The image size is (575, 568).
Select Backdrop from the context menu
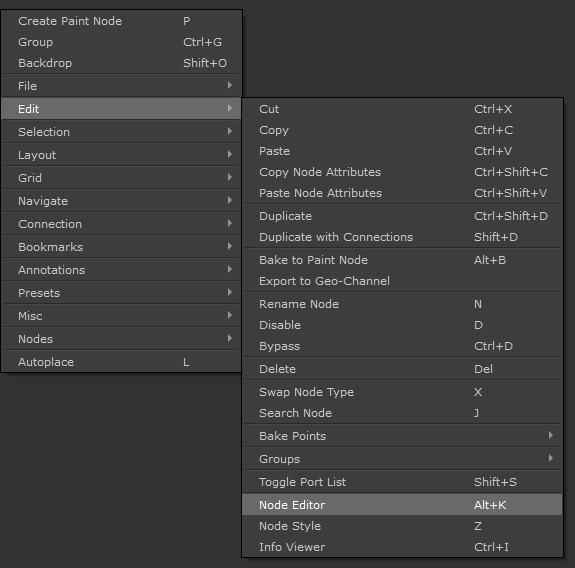point(121,63)
